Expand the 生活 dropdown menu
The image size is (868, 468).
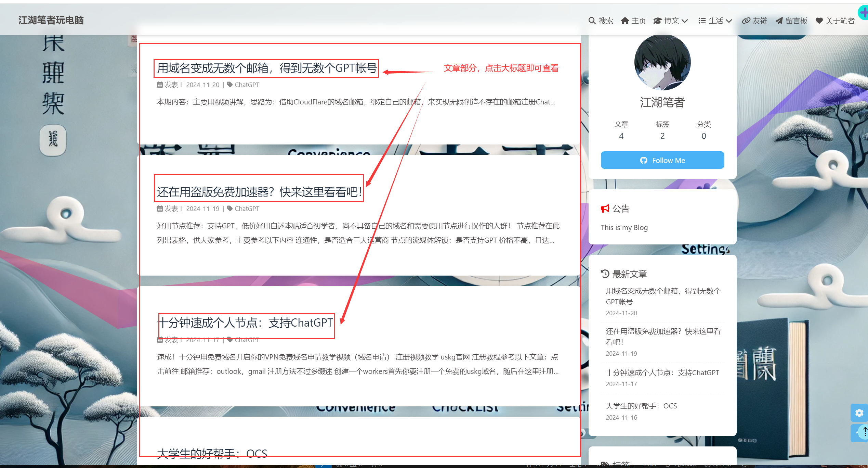point(715,21)
